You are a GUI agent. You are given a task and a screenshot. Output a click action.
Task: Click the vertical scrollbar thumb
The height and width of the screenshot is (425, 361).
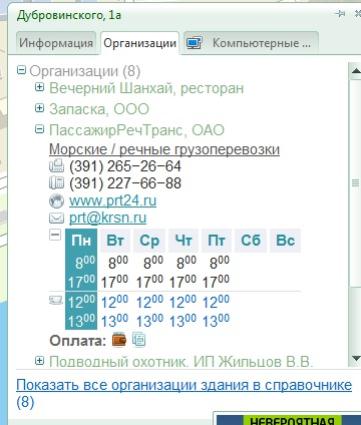coord(355,182)
